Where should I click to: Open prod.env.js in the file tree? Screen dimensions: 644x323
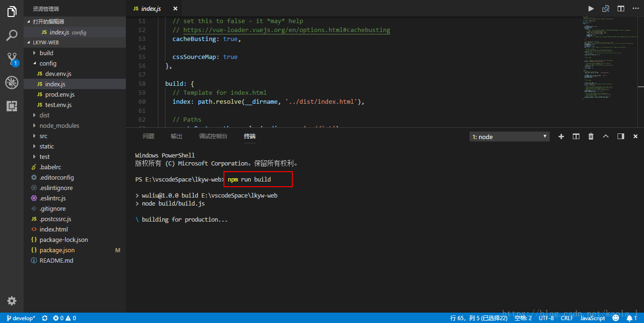74,94
